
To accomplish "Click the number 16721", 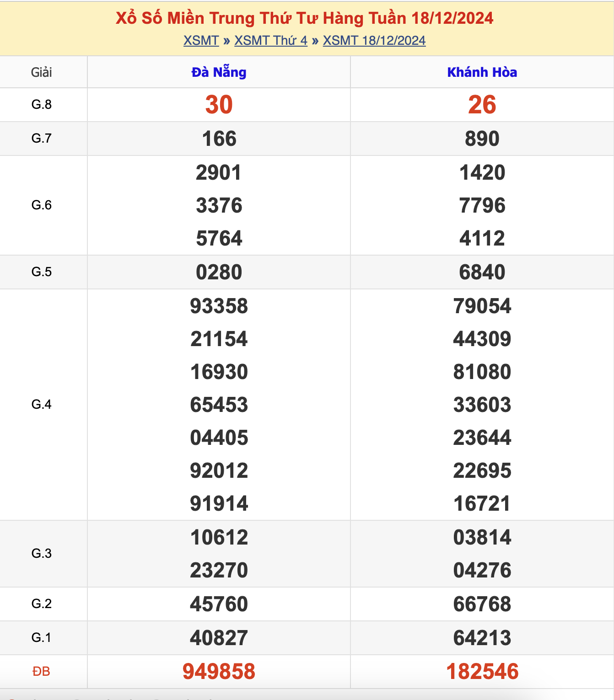I will (482, 503).
